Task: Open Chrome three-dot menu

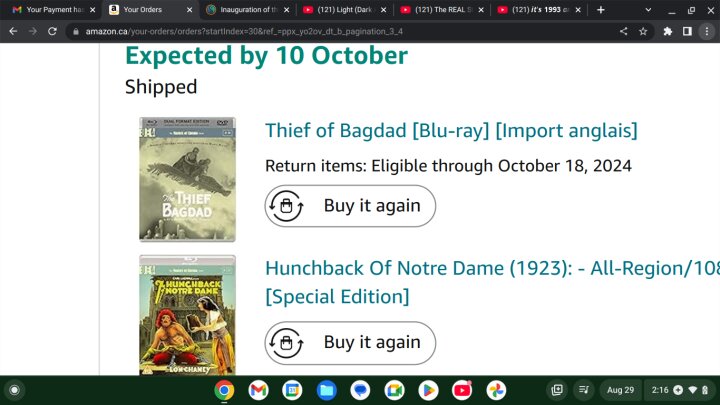Action: point(707,31)
